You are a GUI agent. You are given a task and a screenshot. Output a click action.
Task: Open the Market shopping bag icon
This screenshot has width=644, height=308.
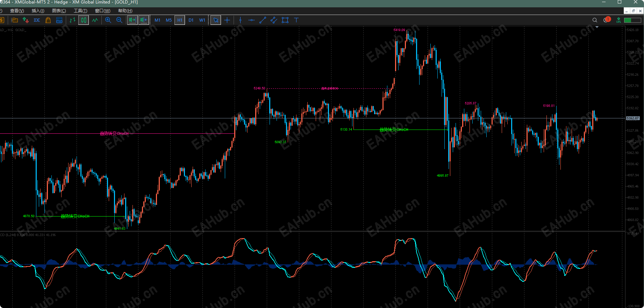(x=48, y=20)
